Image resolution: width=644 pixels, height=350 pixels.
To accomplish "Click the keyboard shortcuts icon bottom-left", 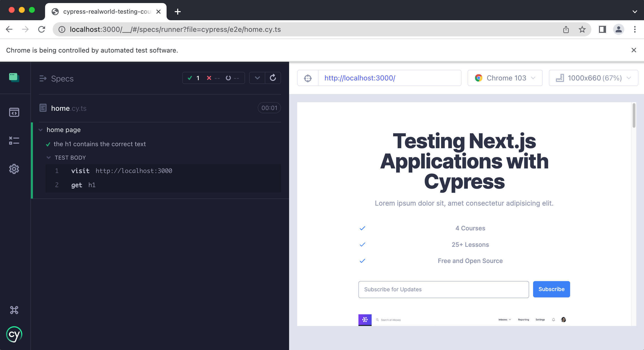I will [x=14, y=310].
